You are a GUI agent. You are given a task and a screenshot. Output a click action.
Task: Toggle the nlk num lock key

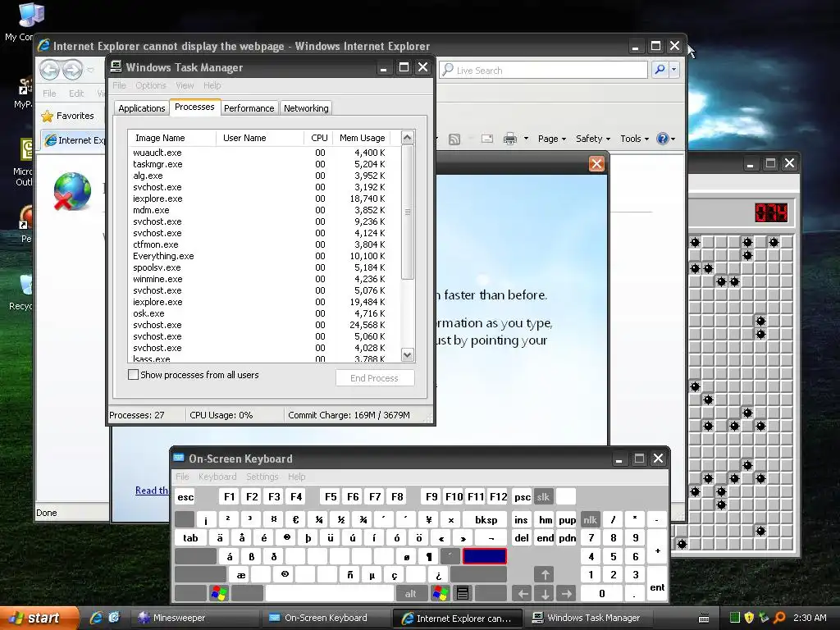click(x=590, y=519)
